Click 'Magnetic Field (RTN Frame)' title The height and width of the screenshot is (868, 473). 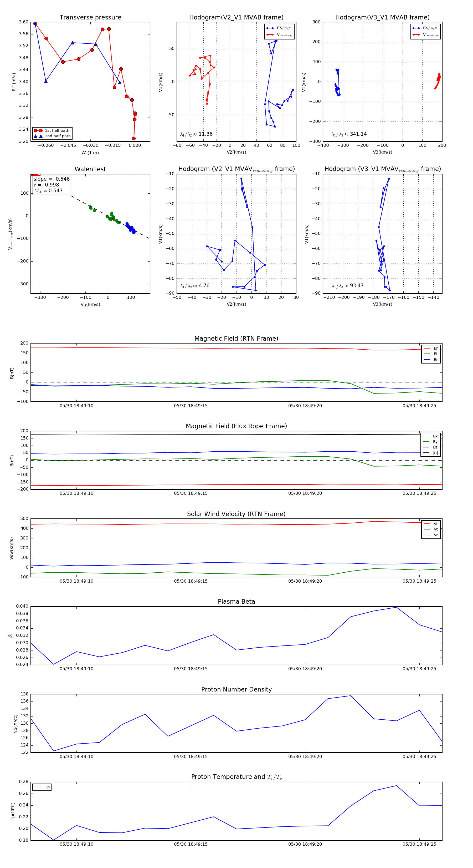(x=236, y=339)
